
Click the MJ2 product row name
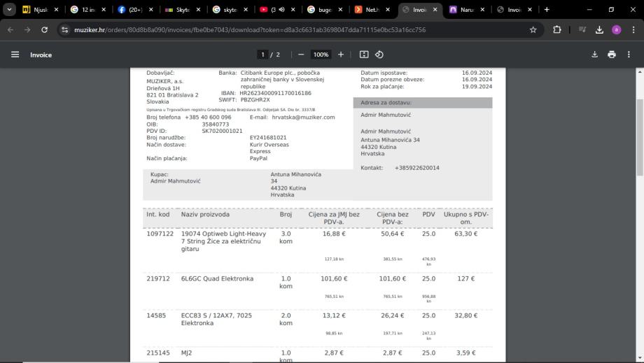point(186,353)
